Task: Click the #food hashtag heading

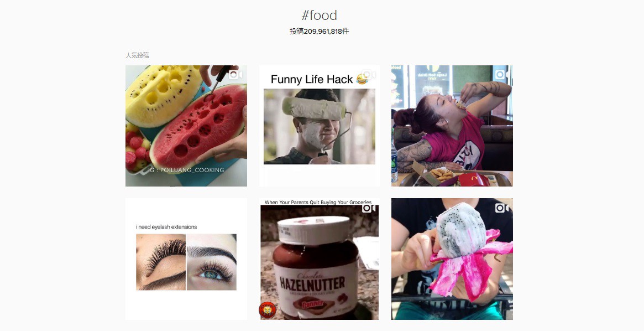Action: click(x=319, y=15)
